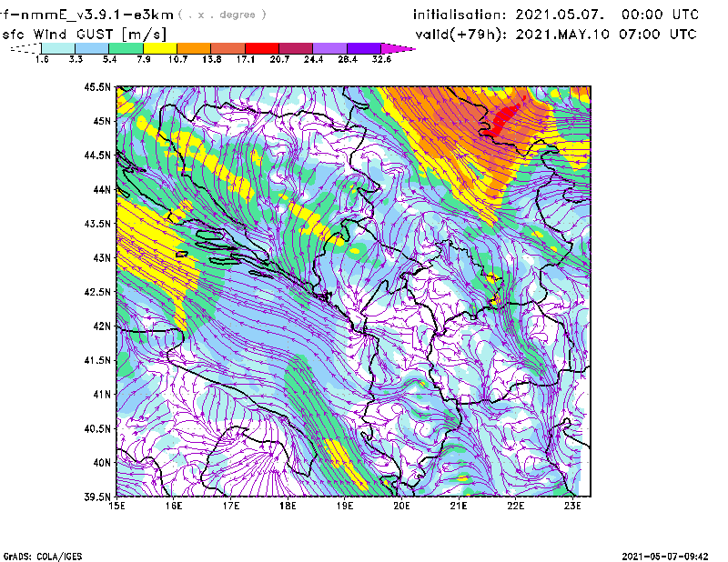Click the longitude label "15E"

point(116,506)
